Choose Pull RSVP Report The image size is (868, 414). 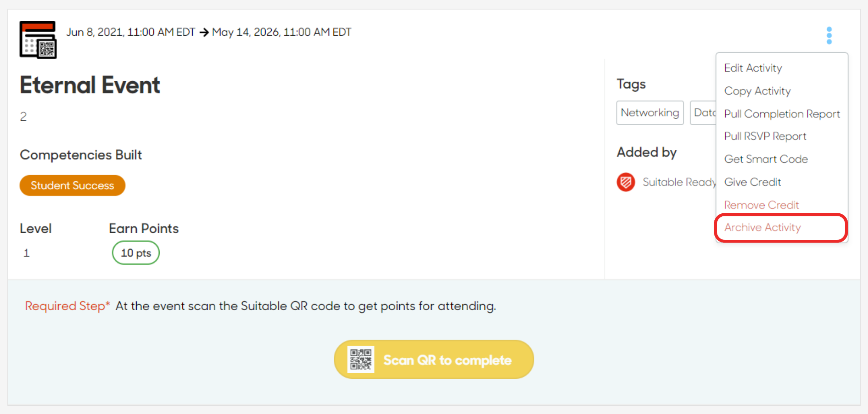point(765,136)
